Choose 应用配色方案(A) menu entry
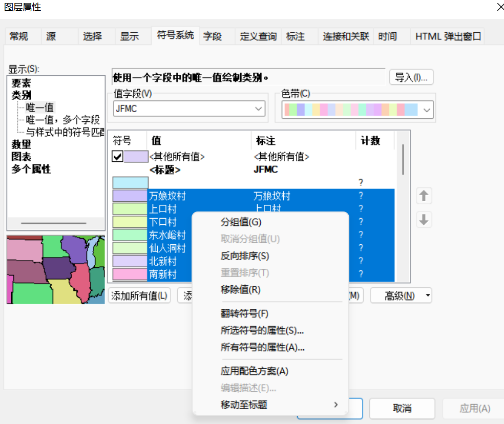 [270, 371]
